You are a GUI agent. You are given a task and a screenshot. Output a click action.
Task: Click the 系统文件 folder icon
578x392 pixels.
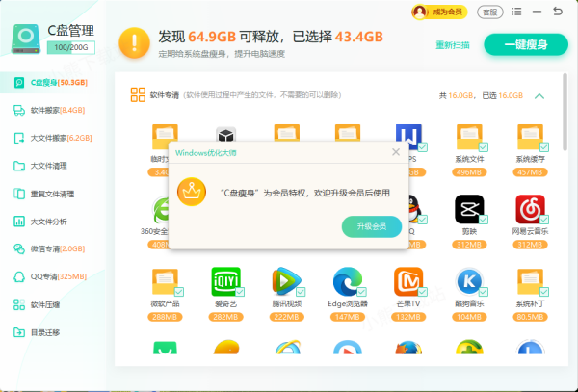470,138
